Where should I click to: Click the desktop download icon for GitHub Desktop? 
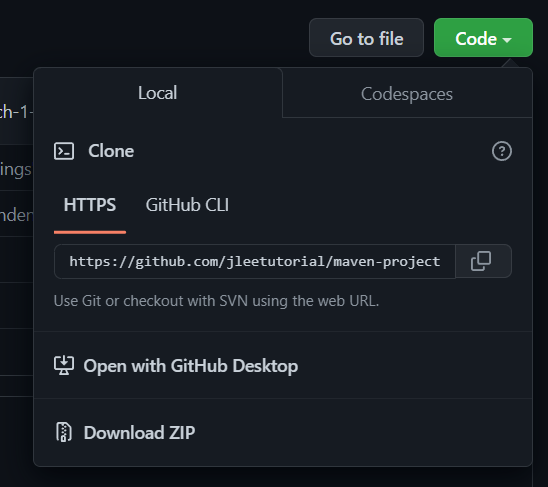click(x=64, y=365)
